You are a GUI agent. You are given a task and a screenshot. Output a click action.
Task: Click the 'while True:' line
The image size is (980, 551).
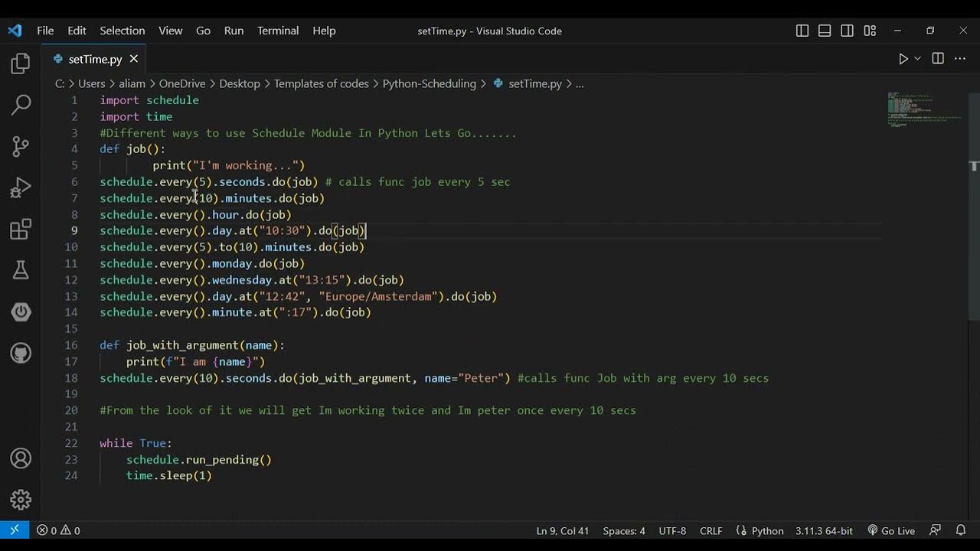tap(136, 443)
